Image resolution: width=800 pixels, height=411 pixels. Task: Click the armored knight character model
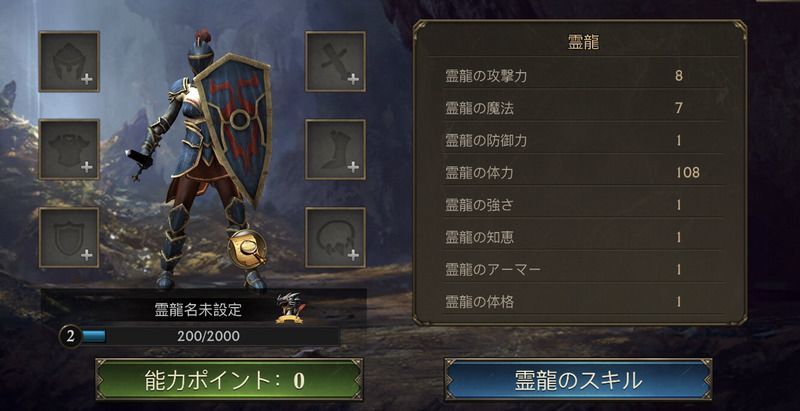click(204, 161)
